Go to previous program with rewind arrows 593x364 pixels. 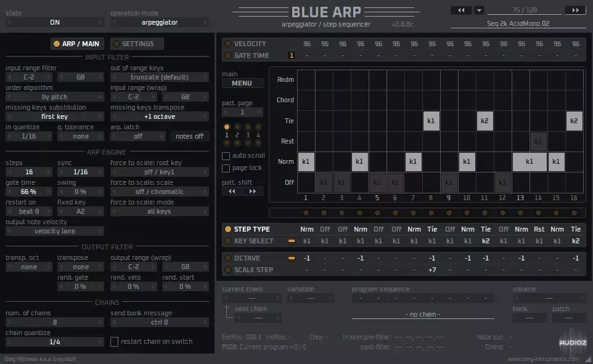pos(461,10)
